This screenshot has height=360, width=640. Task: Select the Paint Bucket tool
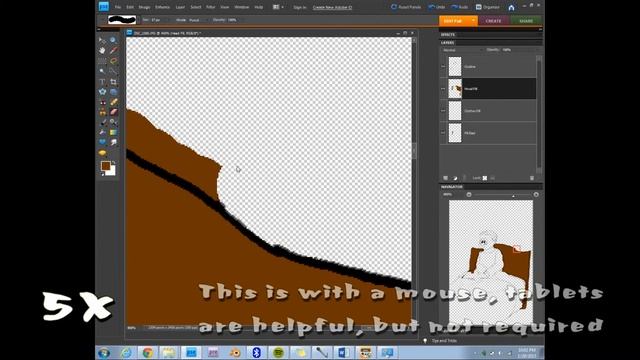click(x=102, y=132)
